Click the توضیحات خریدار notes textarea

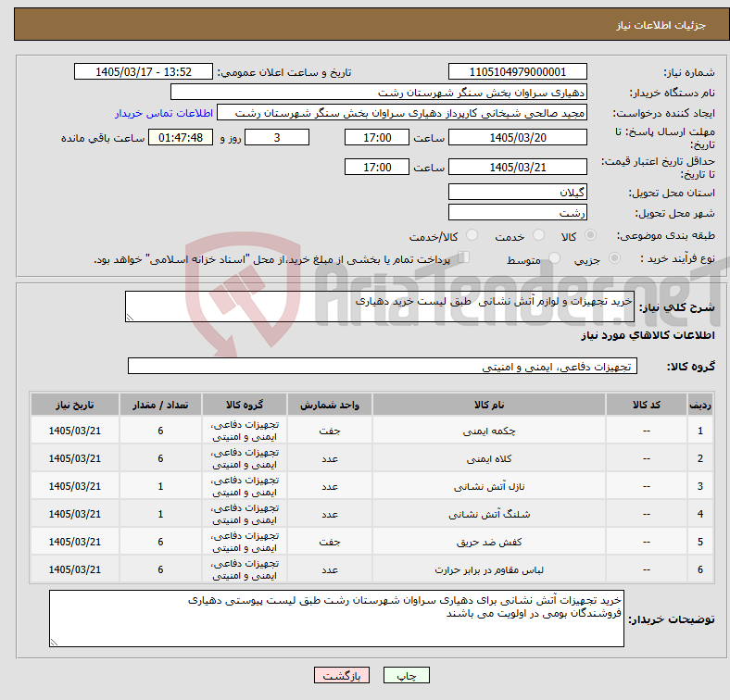click(x=336, y=619)
